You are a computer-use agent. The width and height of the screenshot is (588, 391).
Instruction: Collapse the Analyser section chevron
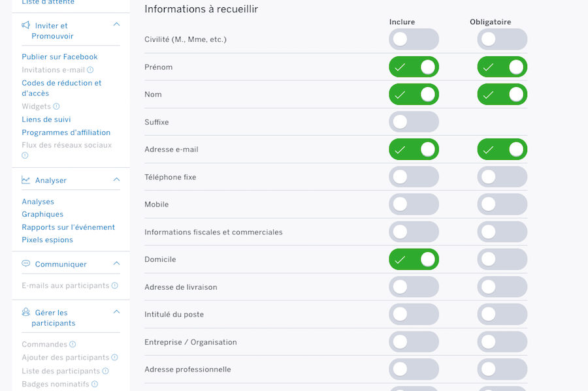[116, 180]
